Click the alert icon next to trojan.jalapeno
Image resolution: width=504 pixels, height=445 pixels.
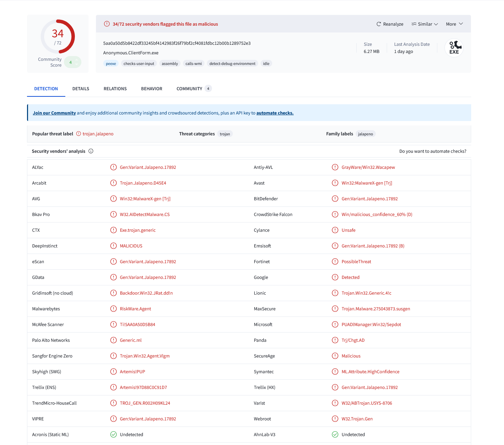point(79,134)
